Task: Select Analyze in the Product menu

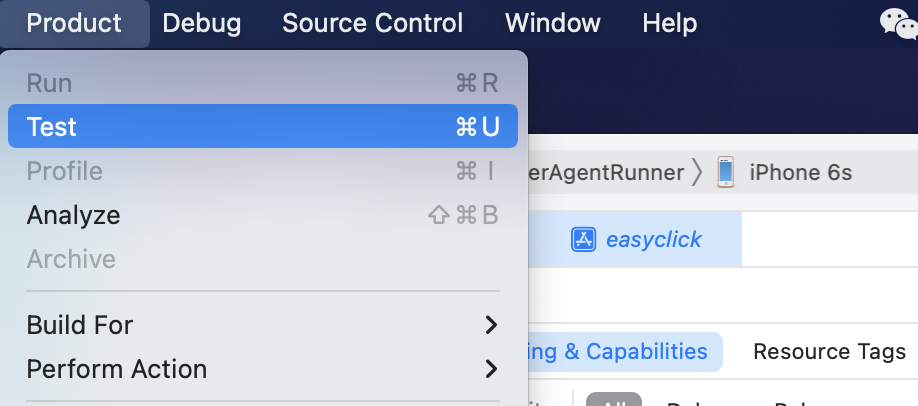Action: [x=263, y=215]
